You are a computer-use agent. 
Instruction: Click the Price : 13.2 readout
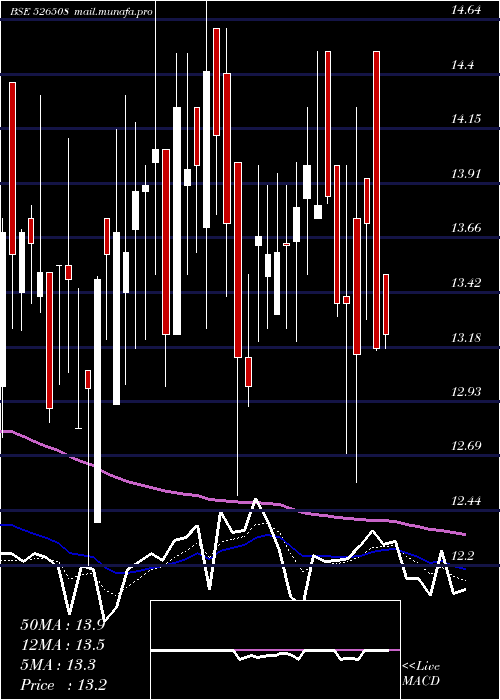[63, 685]
